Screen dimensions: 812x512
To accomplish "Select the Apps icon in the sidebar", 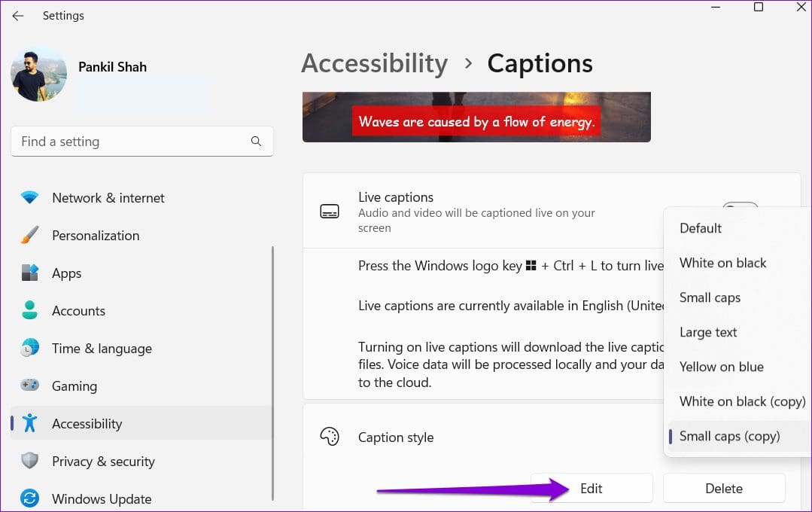I will coord(30,273).
